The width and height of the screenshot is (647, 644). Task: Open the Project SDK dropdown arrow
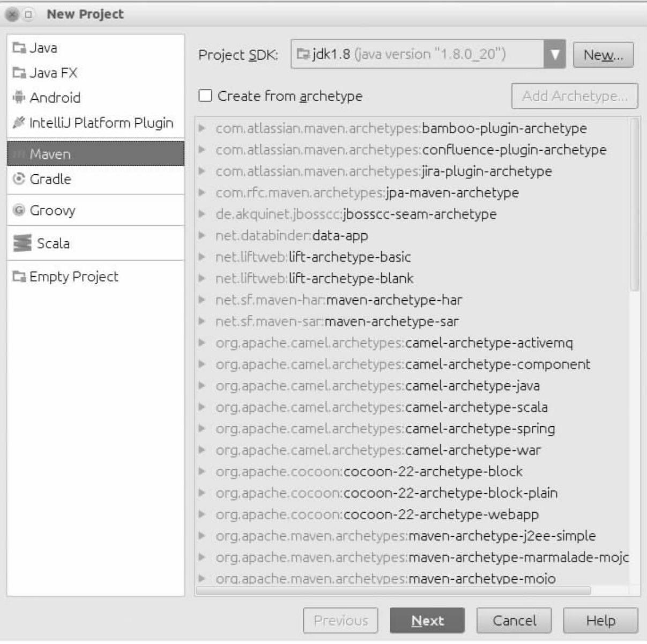[x=555, y=55]
